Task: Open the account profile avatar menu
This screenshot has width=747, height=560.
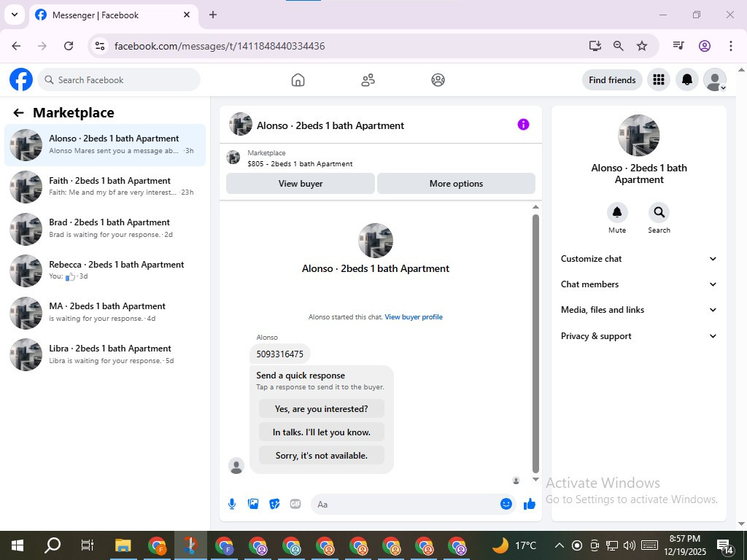Action: (x=715, y=79)
